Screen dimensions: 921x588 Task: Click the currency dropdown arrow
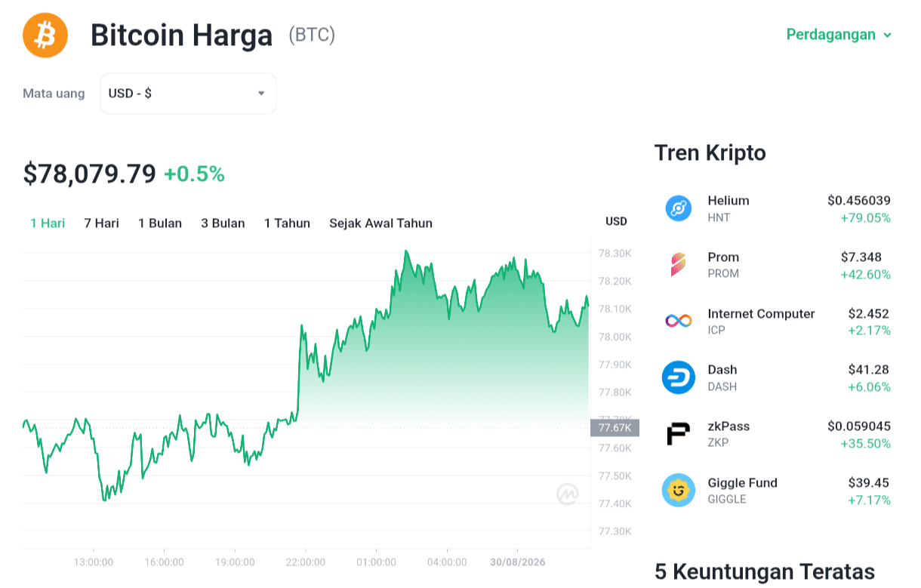(x=261, y=94)
